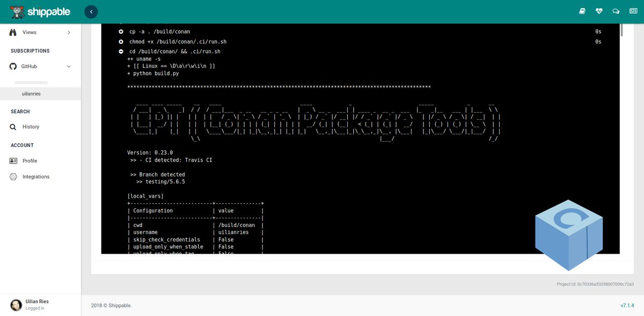Screen dimensions: 644x316
Task: Click the Profile card icon
Action: pos(13,161)
